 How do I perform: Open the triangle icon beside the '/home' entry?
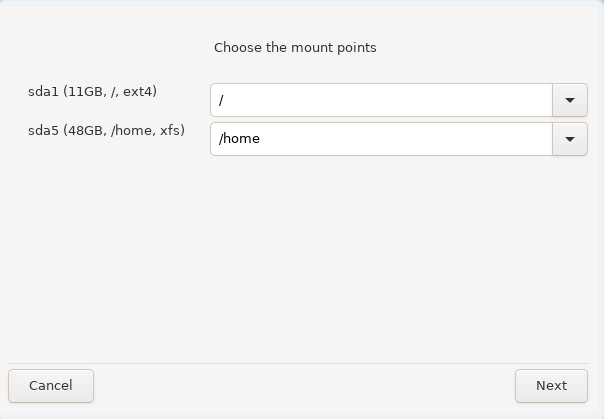click(x=570, y=139)
